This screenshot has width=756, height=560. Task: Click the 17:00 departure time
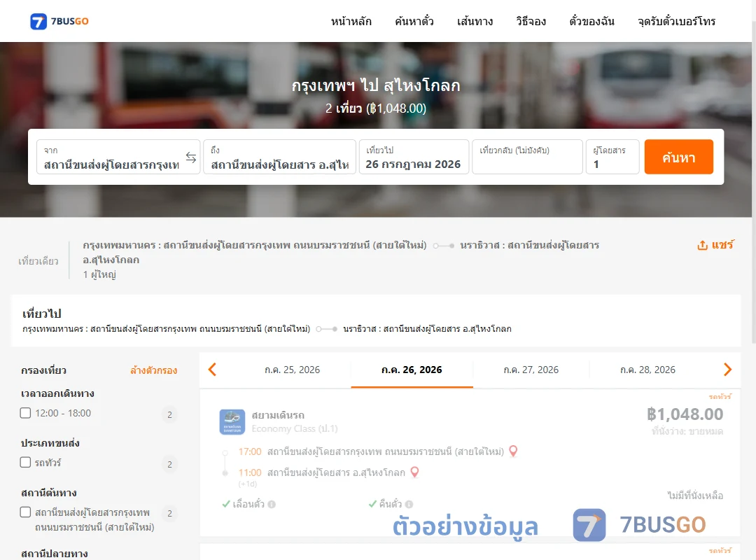250,452
